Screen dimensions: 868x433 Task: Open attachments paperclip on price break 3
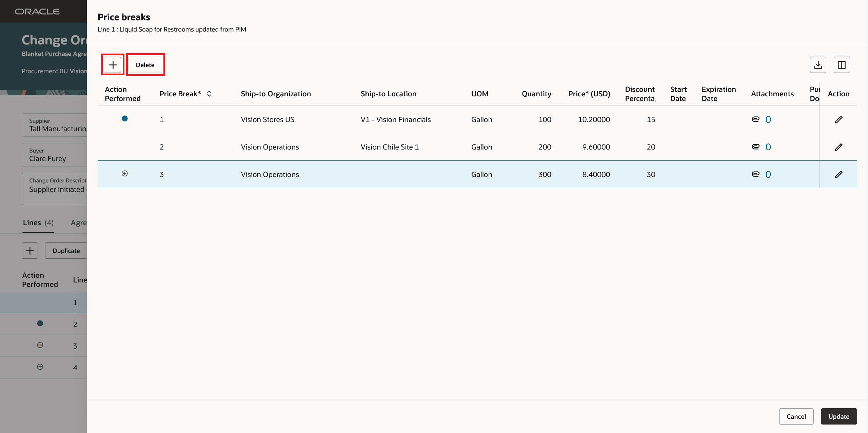pyautogui.click(x=755, y=174)
